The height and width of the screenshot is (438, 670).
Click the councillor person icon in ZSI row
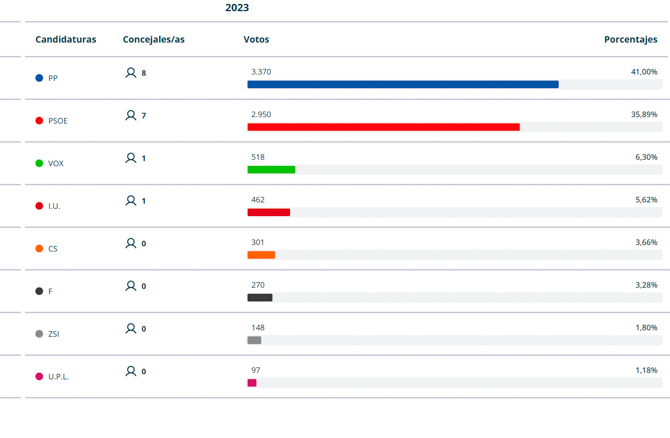coord(130,328)
